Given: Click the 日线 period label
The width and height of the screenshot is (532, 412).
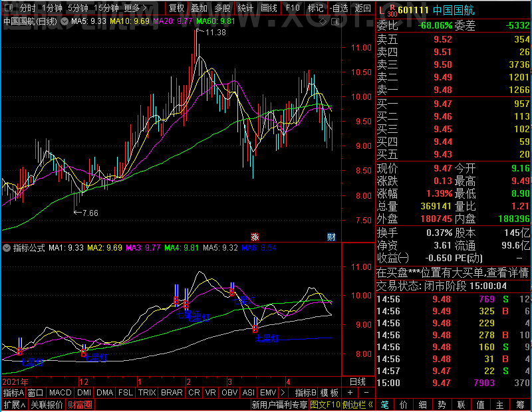Looking at the screenshot, I should point(357,382).
